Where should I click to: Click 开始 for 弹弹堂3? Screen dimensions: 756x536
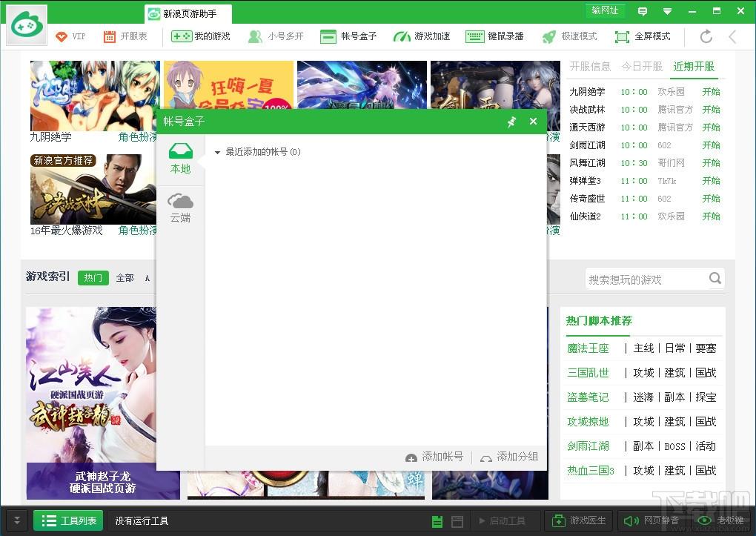coord(712,181)
